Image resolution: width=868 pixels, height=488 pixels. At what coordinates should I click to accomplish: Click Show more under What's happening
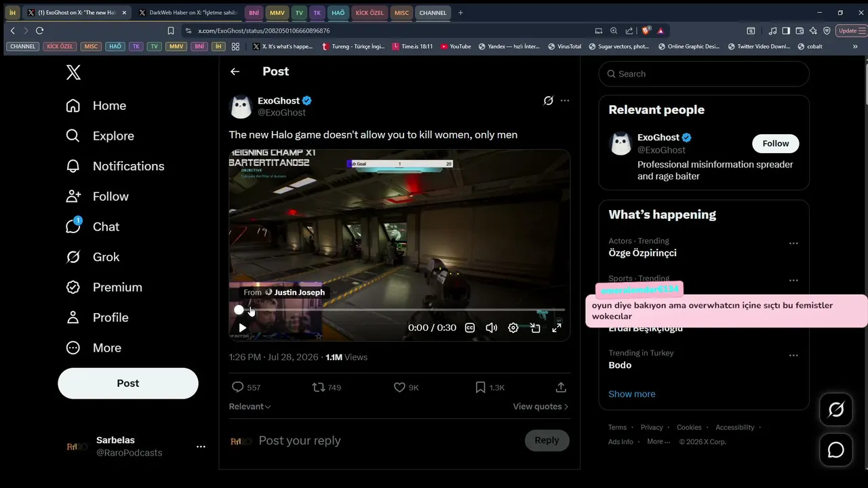[x=632, y=394]
